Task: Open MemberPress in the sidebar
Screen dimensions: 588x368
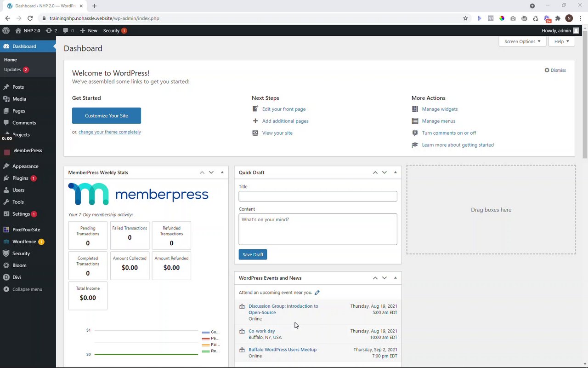Action: coord(28,150)
